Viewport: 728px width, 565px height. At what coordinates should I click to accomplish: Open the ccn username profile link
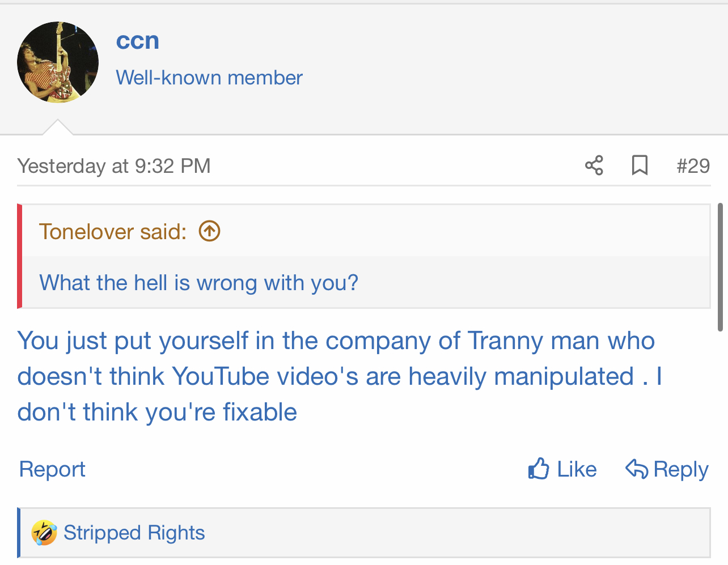click(x=137, y=41)
